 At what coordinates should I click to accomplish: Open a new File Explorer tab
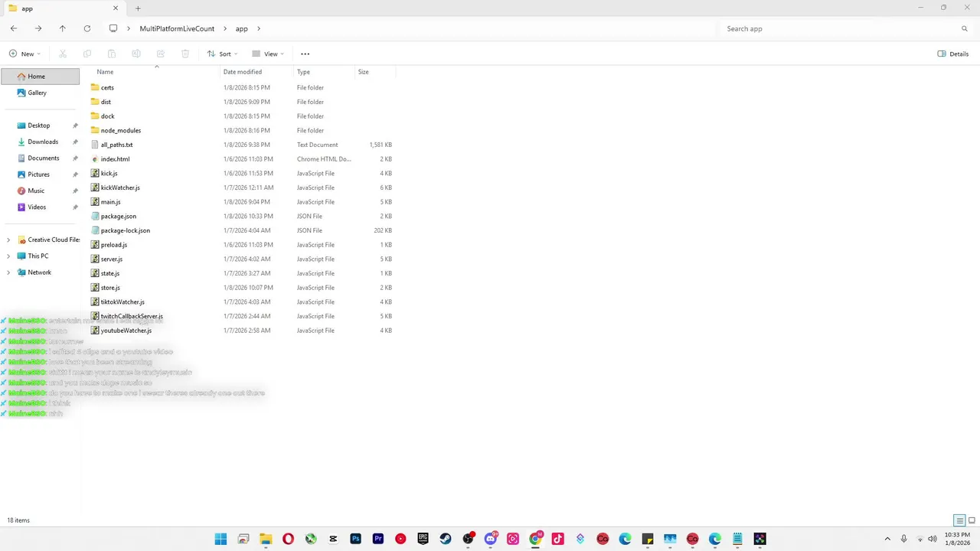click(138, 8)
